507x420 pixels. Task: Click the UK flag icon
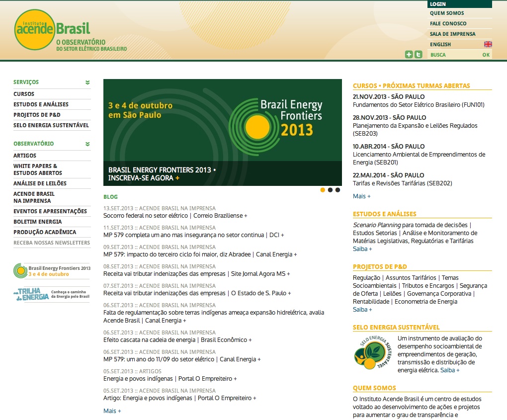488,44
